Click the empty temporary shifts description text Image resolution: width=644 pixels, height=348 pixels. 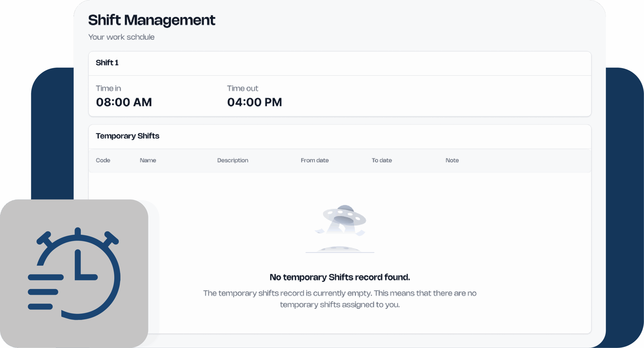click(x=340, y=299)
